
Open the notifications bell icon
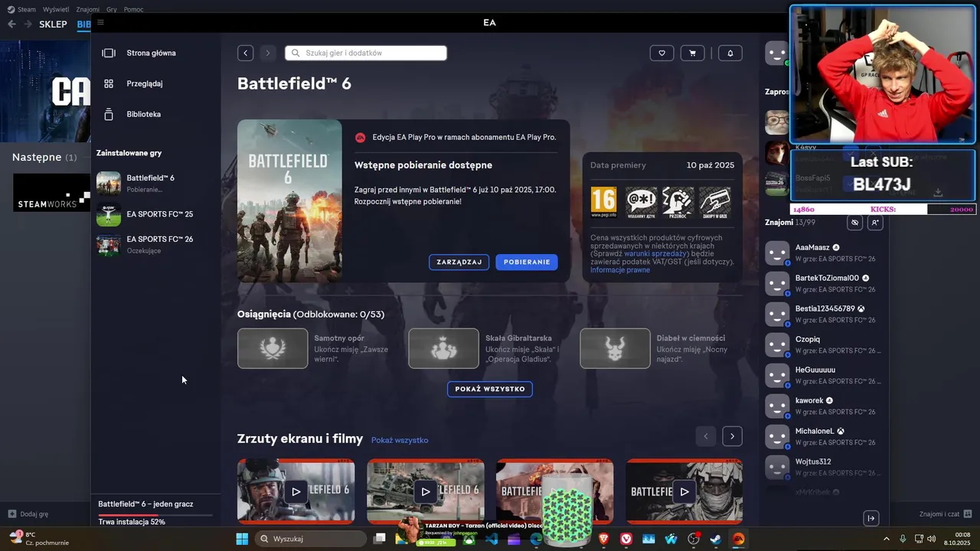pos(730,53)
